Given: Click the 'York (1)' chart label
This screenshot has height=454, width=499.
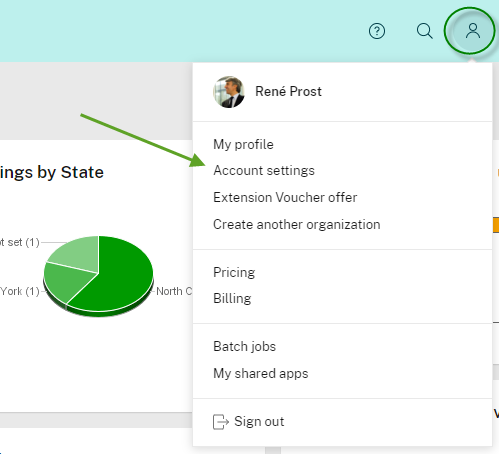Looking at the screenshot, I should pos(20,291).
